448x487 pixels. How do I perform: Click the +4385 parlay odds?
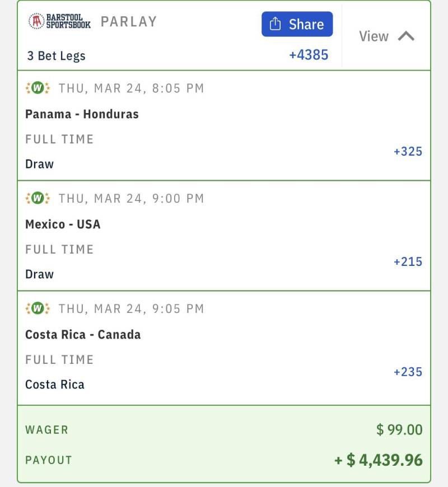click(x=309, y=55)
